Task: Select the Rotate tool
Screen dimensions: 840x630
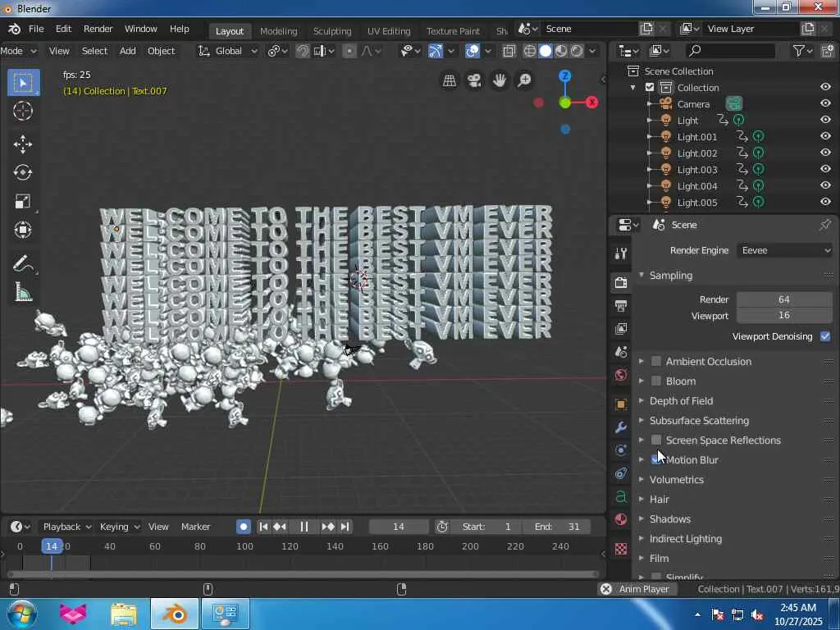Action: click(x=23, y=173)
